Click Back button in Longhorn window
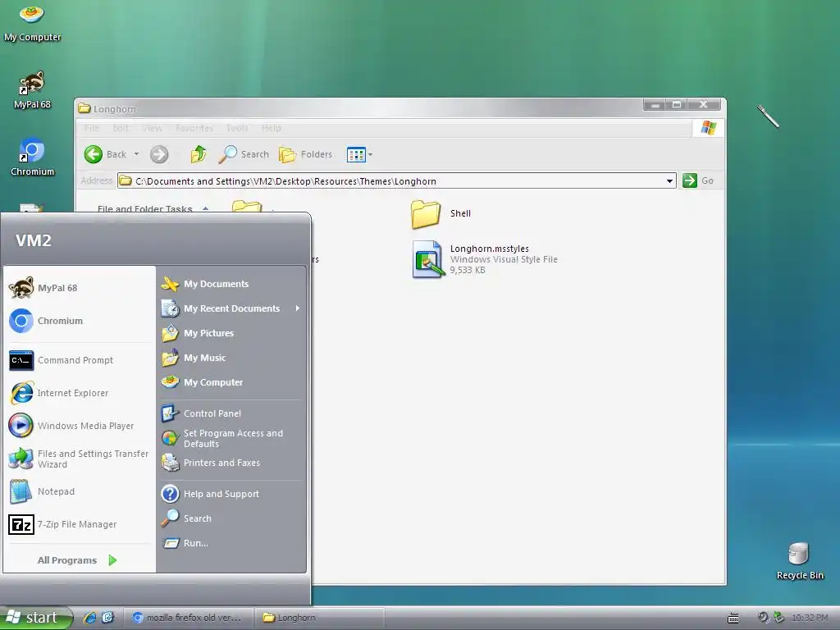The height and width of the screenshot is (630, 840). pyautogui.click(x=106, y=154)
